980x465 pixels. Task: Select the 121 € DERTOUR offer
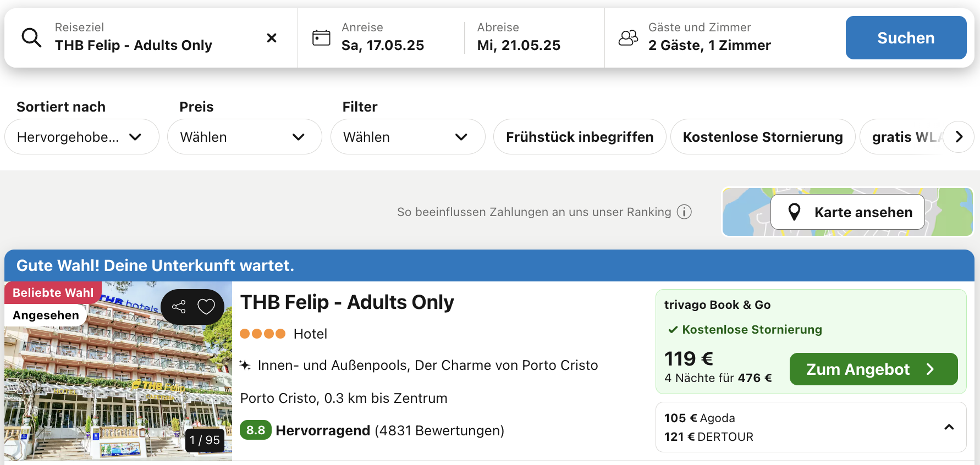[709, 437]
